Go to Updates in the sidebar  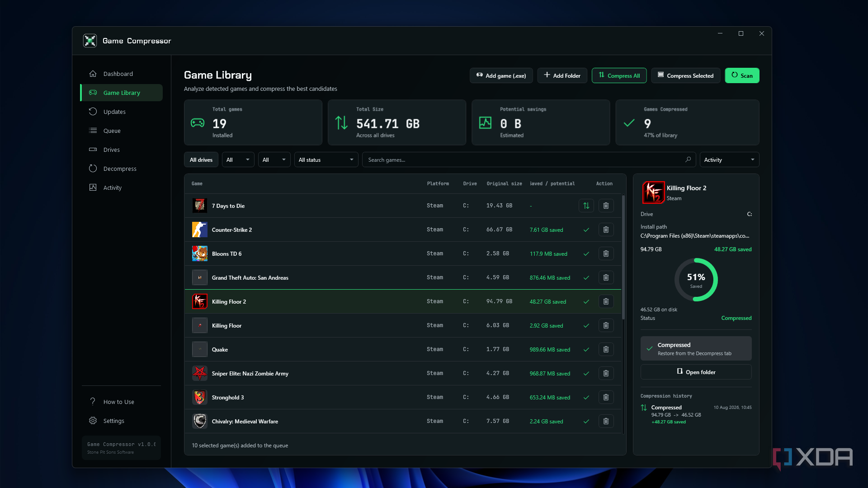pyautogui.click(x=121, y=112)
